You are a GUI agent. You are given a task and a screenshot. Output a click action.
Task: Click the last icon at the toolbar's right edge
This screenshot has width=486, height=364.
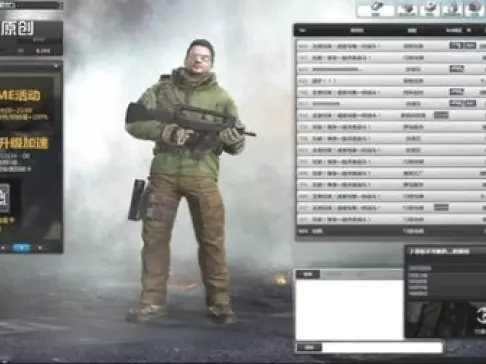474,9
